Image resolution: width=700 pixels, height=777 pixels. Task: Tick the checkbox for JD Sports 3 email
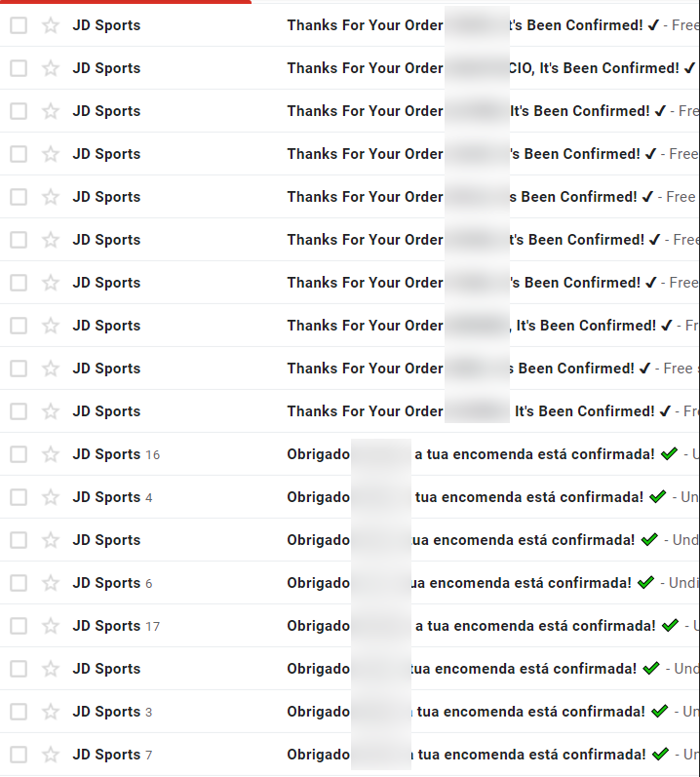[x=19, y=712]
